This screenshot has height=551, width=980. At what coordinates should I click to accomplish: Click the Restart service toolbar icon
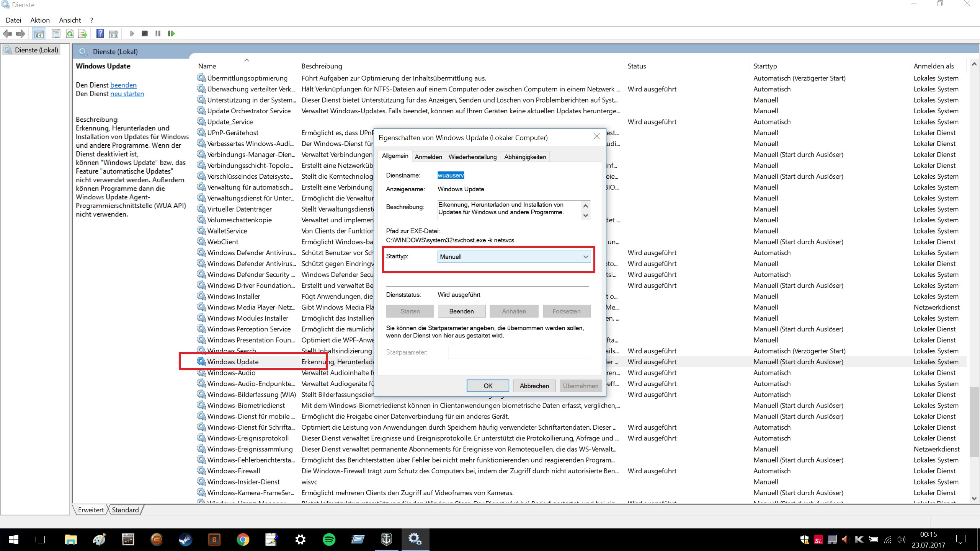click(171, 34)
